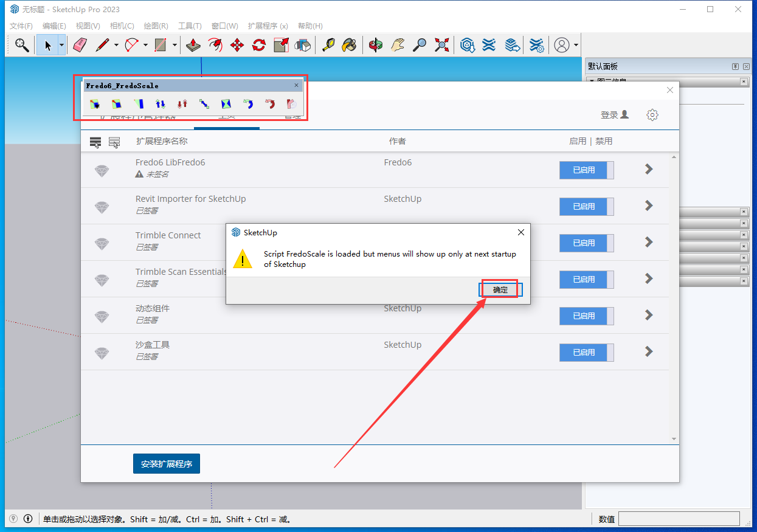Open the Shapes tool dropdown arrow
The width and height of the screenshot is (757, 532).
[x=175, y=45]
